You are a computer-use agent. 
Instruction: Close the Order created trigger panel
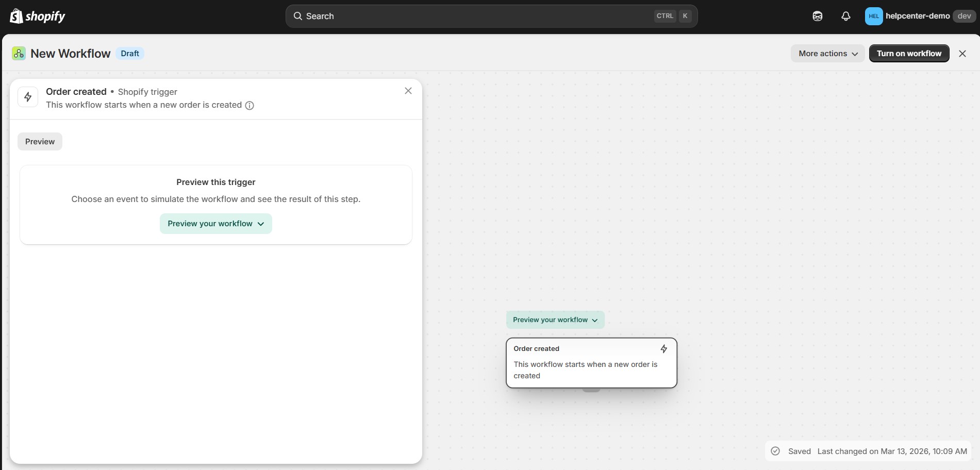pyautogui.click(x=408, y=91)
